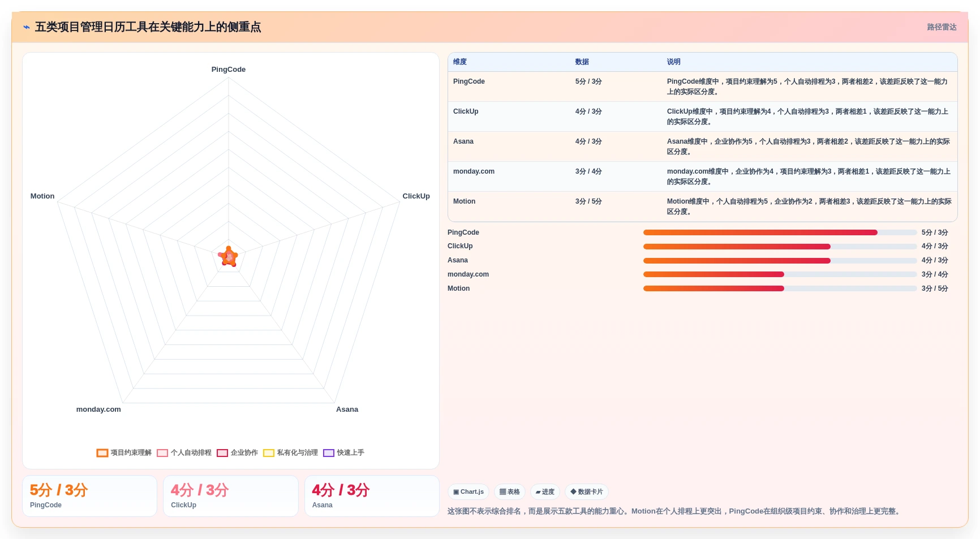Screen dimensions: 980x539
Task: Click the 5分 / 3分 label beside PingCode progress bar
Action: (x=935, y=232)
